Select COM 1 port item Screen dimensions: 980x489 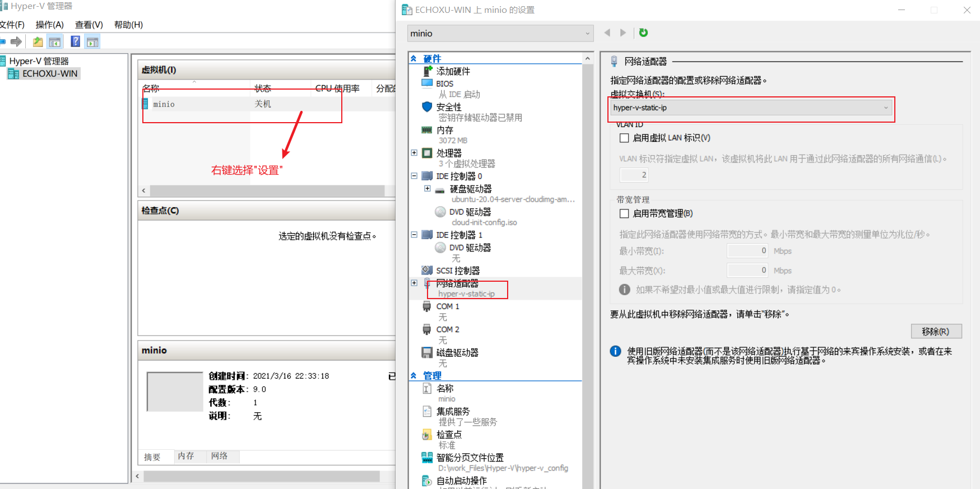click(x=447, y=306)
